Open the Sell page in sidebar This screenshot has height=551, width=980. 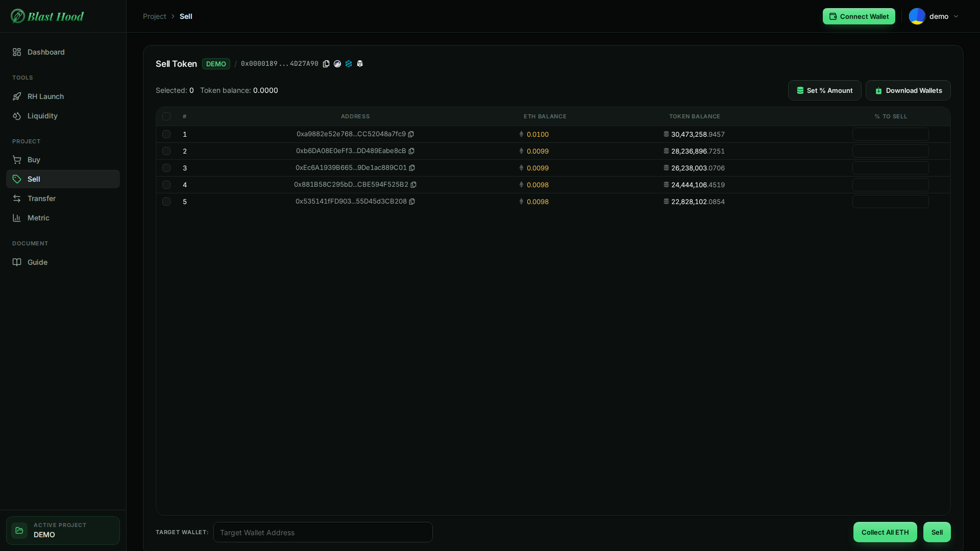tap(63, 179)
